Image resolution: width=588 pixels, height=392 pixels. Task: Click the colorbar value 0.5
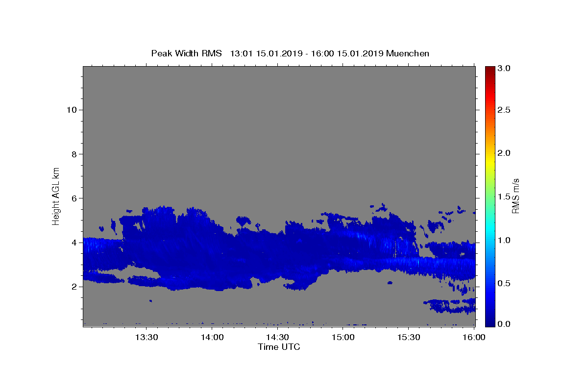pos(505,283)
